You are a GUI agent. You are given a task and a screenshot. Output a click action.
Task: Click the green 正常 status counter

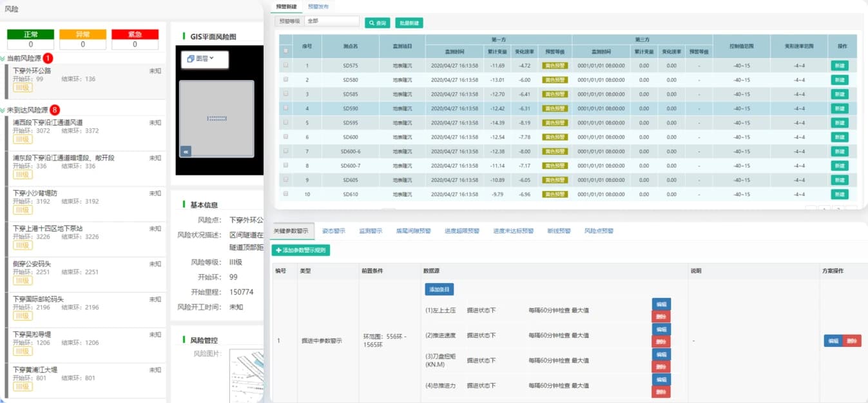31,39
